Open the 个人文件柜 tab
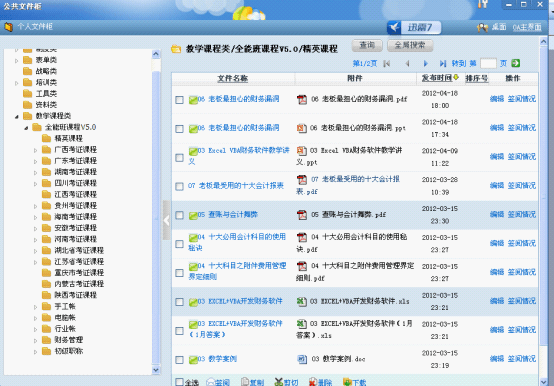554x386 pixels. [x=35, y=27]
